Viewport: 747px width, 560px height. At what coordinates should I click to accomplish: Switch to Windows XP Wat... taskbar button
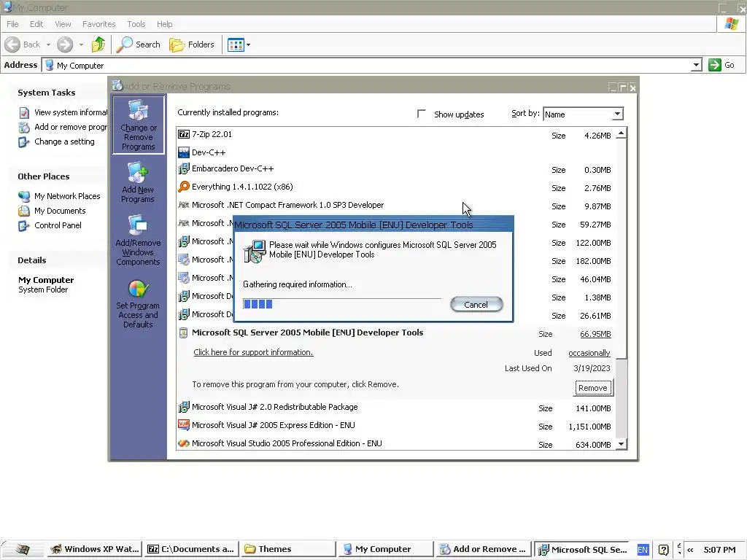coord(94,549)
